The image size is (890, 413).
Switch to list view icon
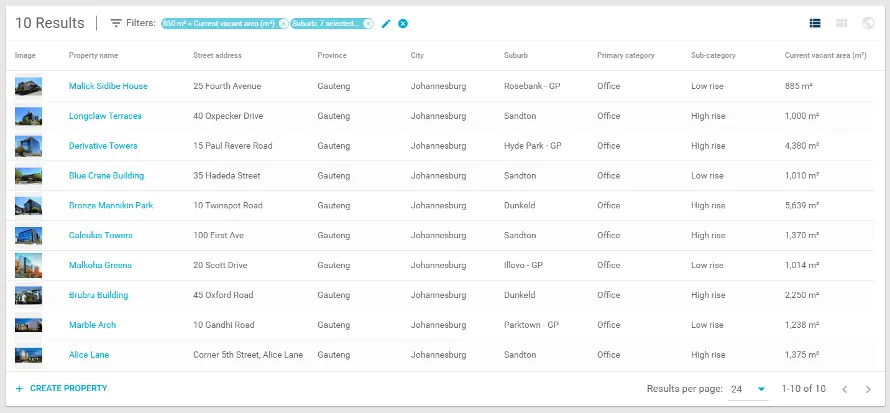pos(815,23)
